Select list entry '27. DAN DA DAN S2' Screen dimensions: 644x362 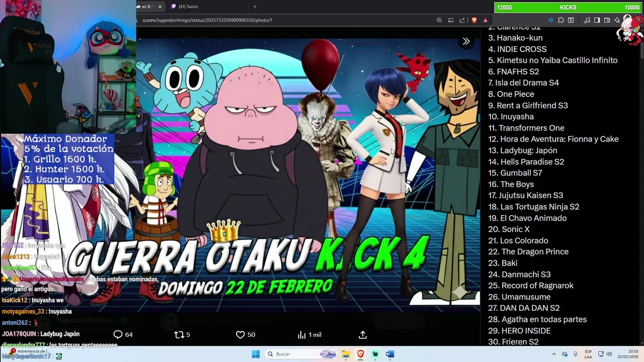tap(524, 308)
